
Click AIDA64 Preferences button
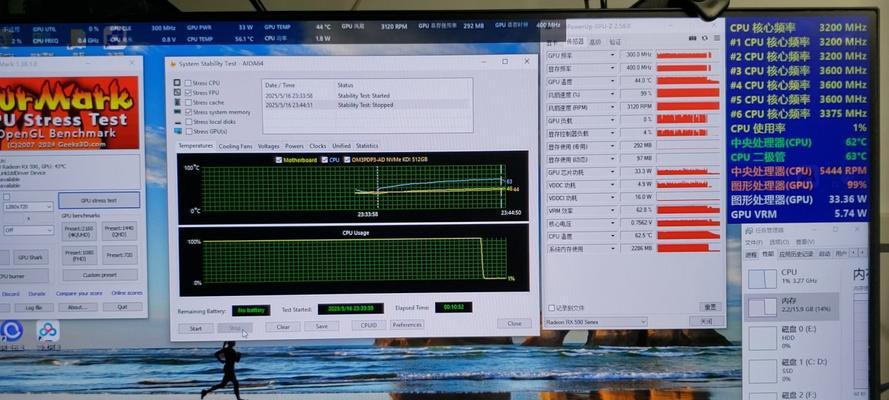(407, 325)
